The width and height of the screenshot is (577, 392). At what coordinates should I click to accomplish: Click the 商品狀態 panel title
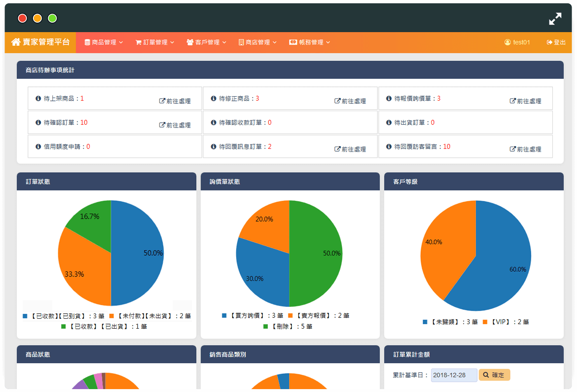38,355
